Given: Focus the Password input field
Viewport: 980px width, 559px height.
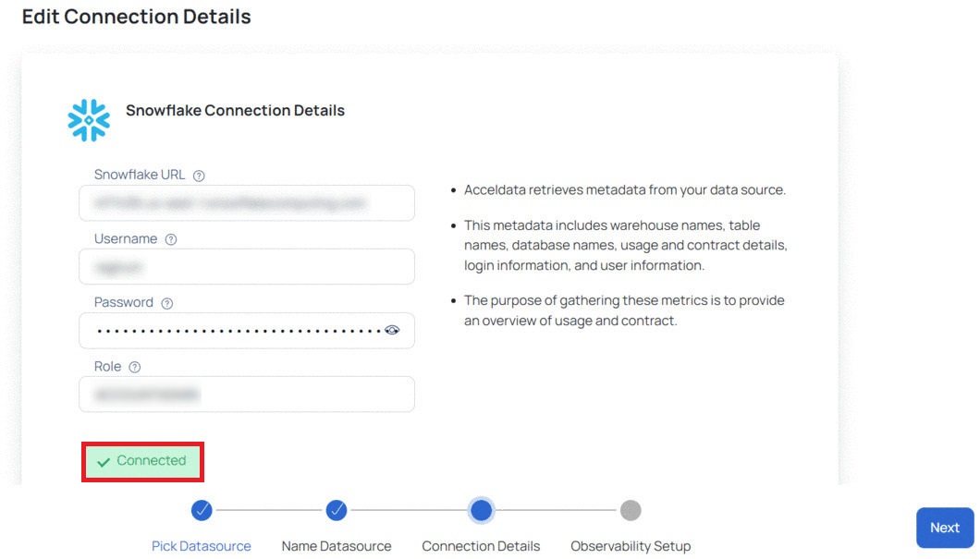Looking at the screenshot, I should (247, 331).
